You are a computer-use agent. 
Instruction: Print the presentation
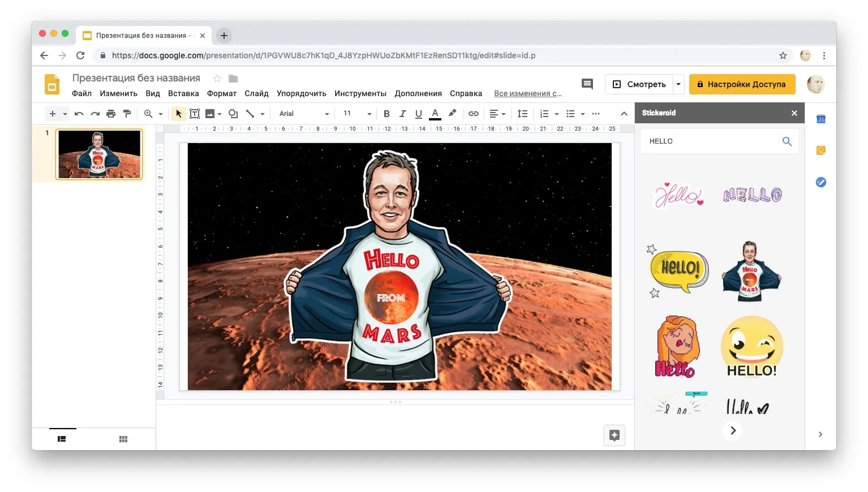111,114
